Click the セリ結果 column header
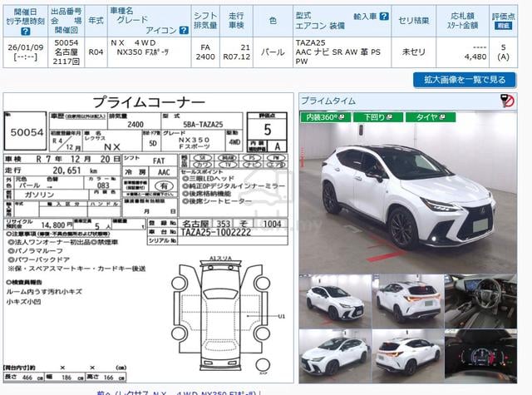 [x=413, y=21]
